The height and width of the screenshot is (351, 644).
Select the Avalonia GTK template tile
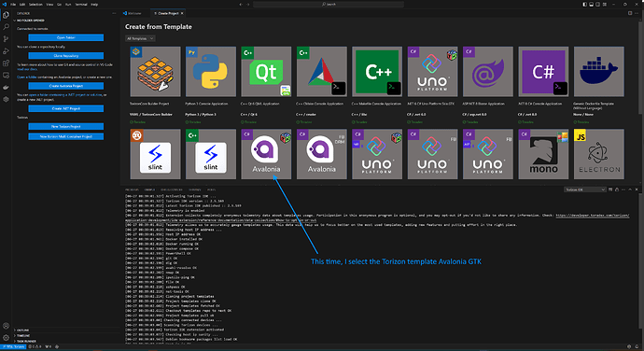tap(266, 154)
